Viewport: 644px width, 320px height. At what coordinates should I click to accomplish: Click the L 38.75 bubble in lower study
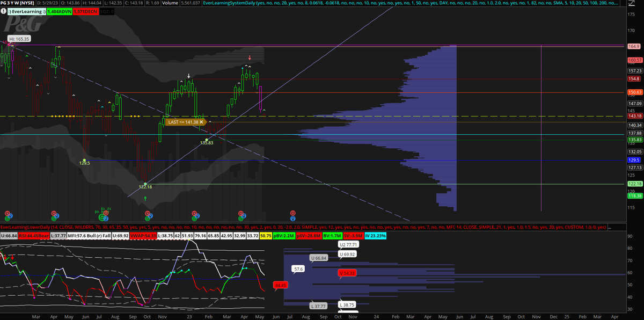click(x=348, y=304)
